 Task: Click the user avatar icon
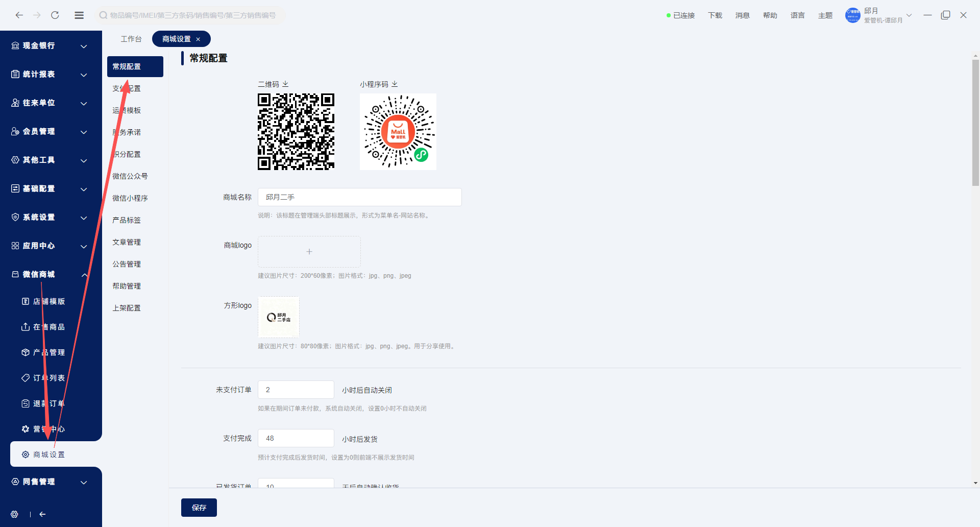point(853,15)
